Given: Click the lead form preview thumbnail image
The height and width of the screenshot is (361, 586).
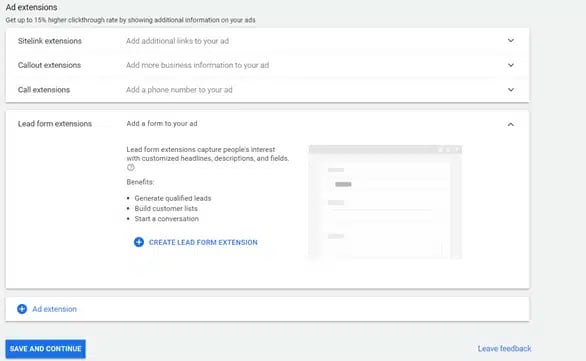Looking at the screenshot, I should point(385,202).
